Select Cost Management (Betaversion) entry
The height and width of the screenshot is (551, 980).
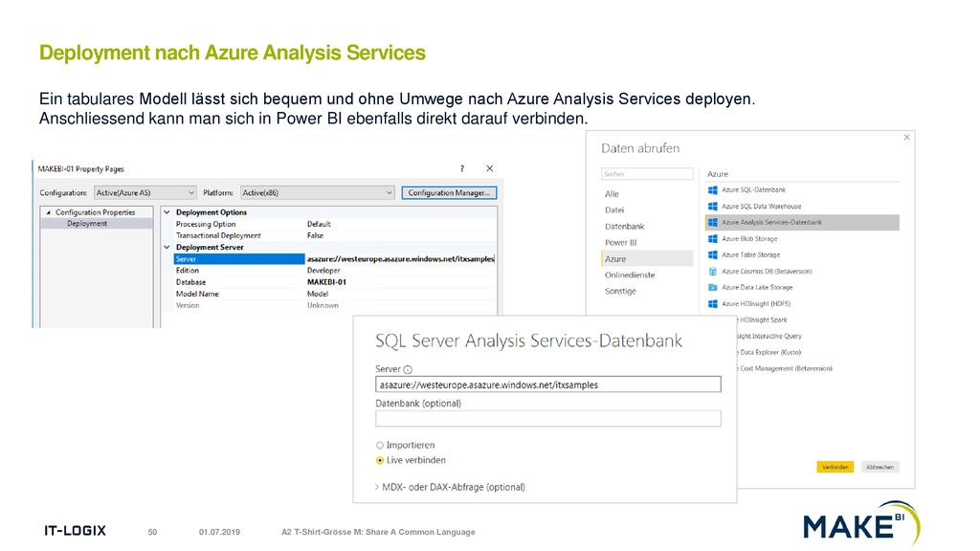(x=785, y=368)
